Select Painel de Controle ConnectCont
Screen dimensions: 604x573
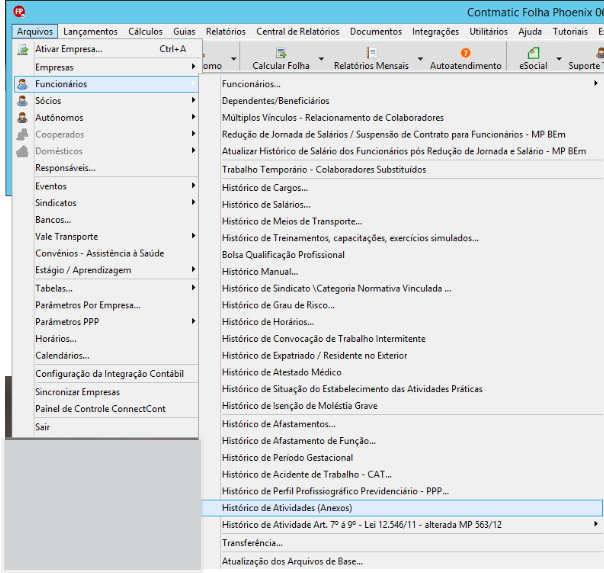(x=106, y=409)
